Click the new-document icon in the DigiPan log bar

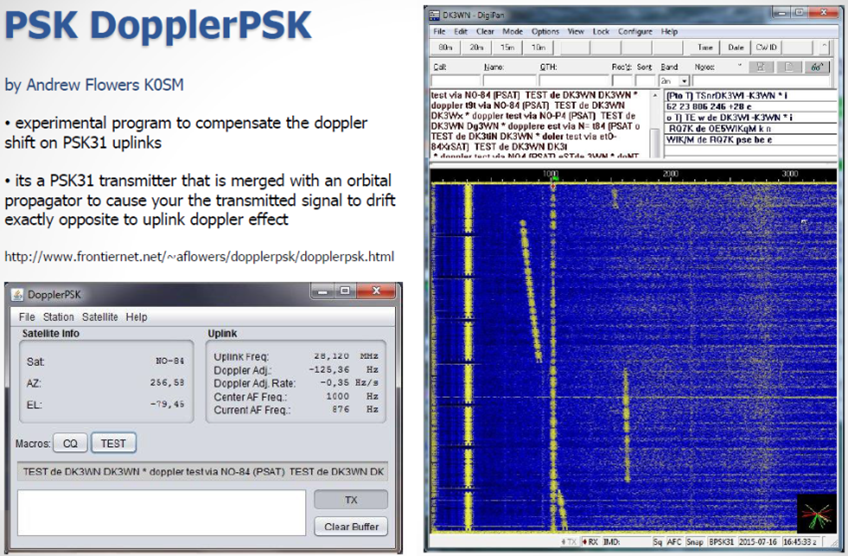(x=790, y=66)
